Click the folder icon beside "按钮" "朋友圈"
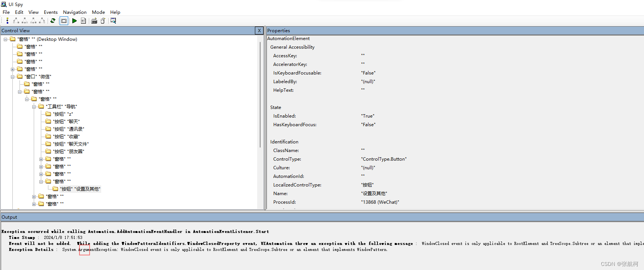 tap(48, 152)
